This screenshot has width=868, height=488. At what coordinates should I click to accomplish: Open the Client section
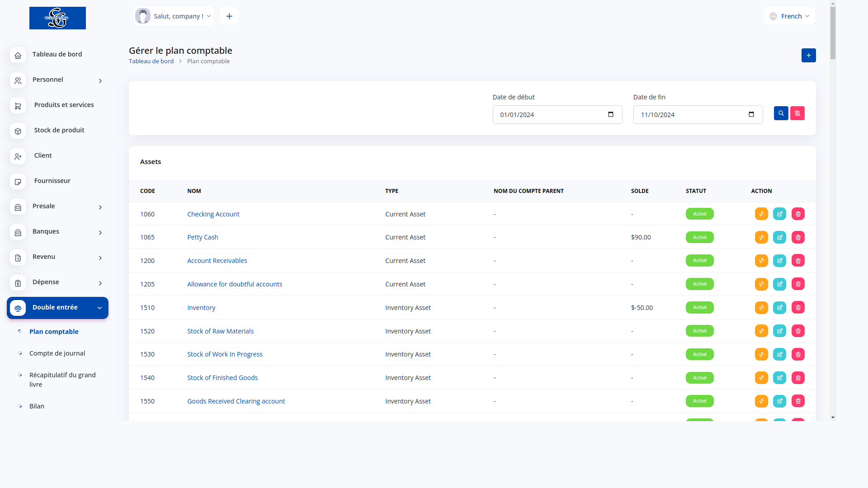[x=57, y=155]
